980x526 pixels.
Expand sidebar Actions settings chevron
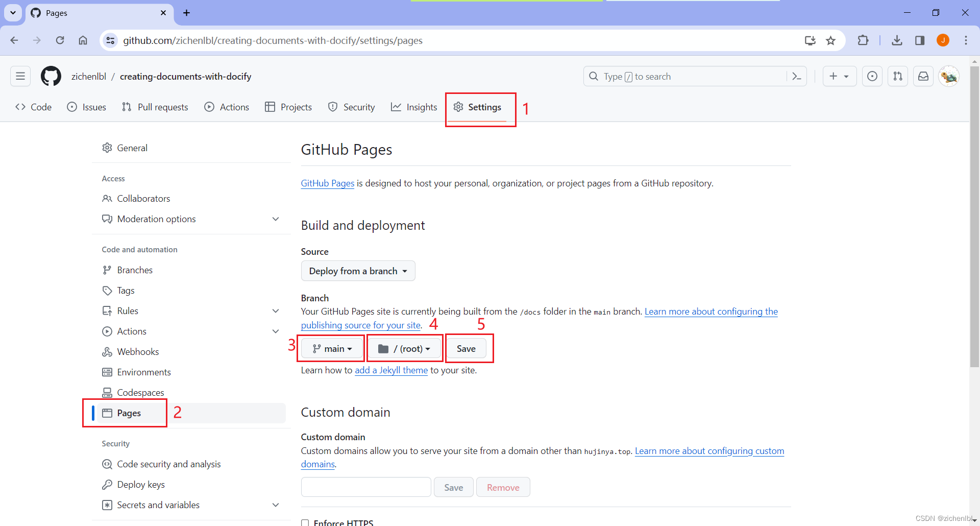[x=276, y=331]
